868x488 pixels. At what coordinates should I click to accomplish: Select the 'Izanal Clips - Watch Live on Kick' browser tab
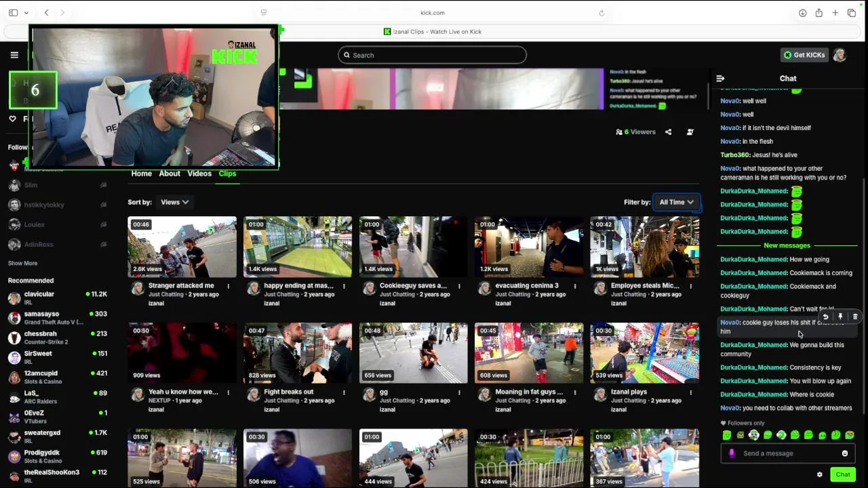click(433, 32)
